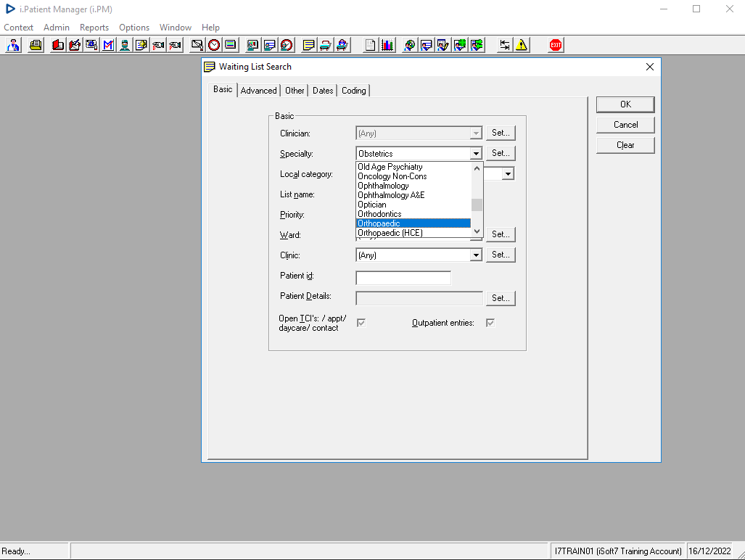Open the Clinician dropdown arrow

476,133
